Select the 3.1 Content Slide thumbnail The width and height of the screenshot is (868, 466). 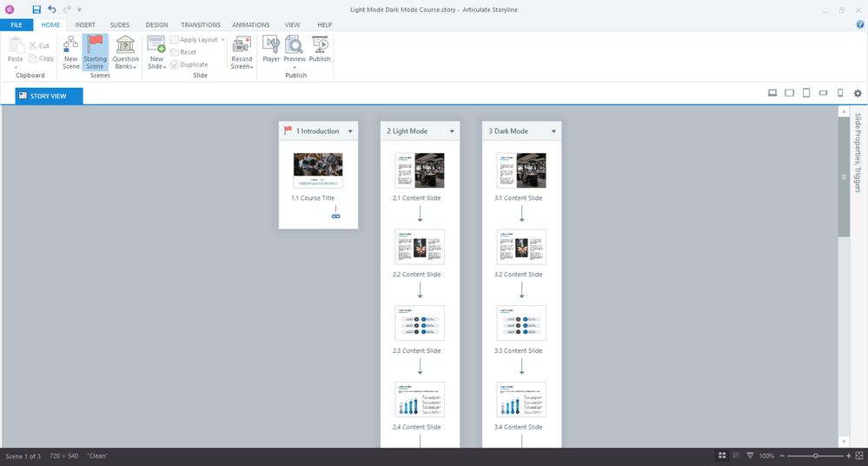521,170
